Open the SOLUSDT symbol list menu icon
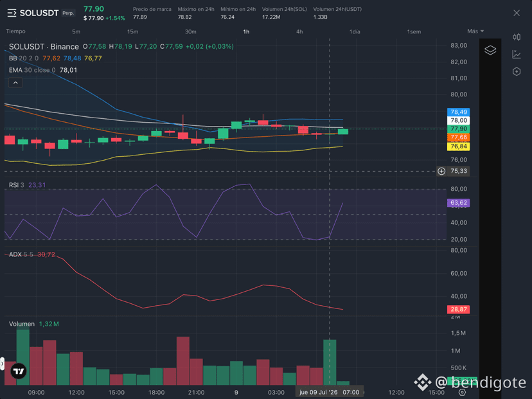This screenshot has width=532, height=399. (x=12, y=13)
